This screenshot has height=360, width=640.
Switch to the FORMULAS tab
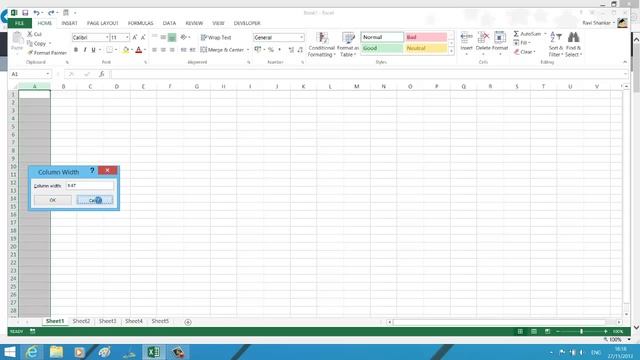[x=140, y=23]
